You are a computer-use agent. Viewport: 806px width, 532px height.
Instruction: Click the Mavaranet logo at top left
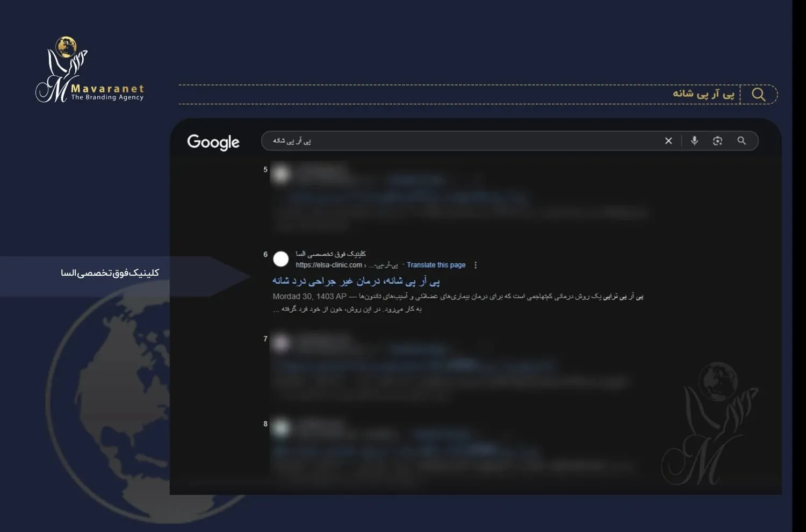point(89,71)
